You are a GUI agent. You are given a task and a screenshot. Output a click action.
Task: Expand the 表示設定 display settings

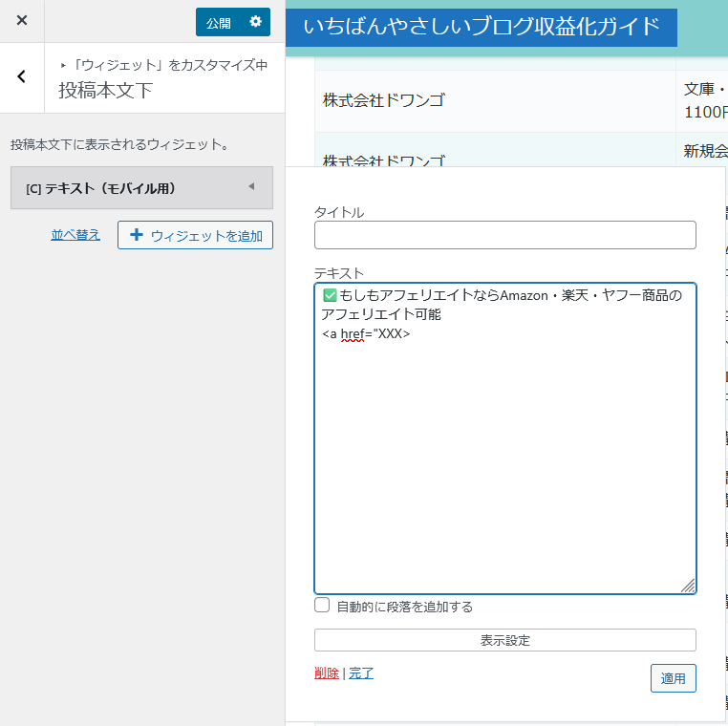click(504, 640)
